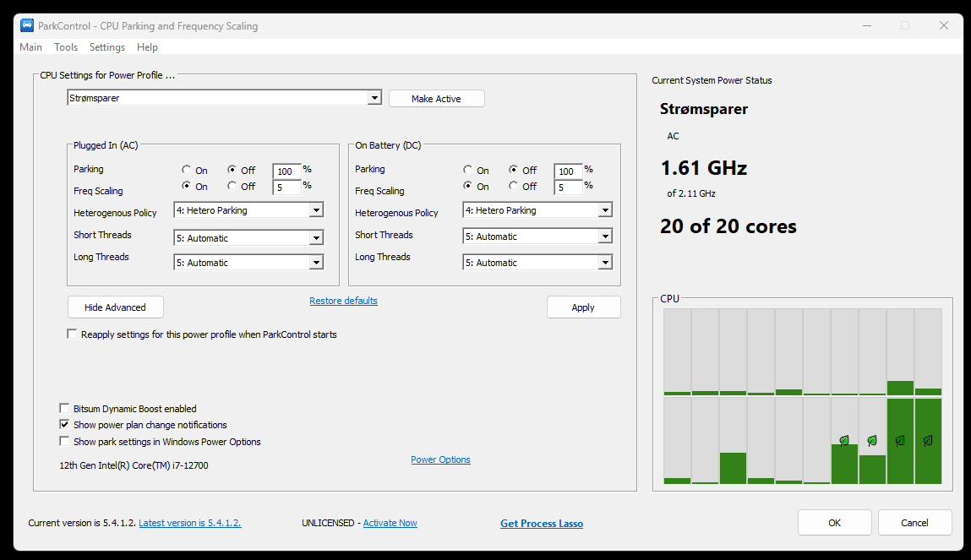
Task: Click second leaf icon in CPU graph
Action: point(872,441)
